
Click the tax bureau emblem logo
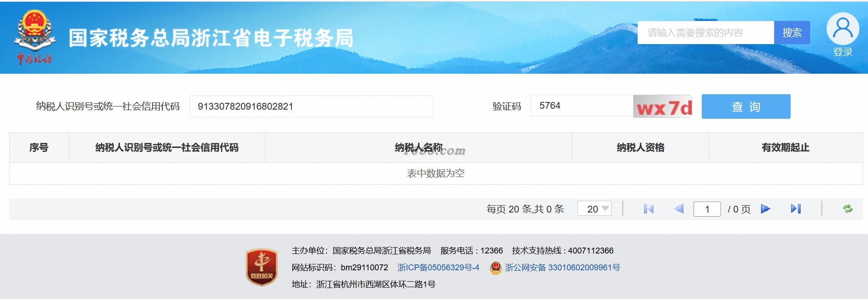click(35, 38)
